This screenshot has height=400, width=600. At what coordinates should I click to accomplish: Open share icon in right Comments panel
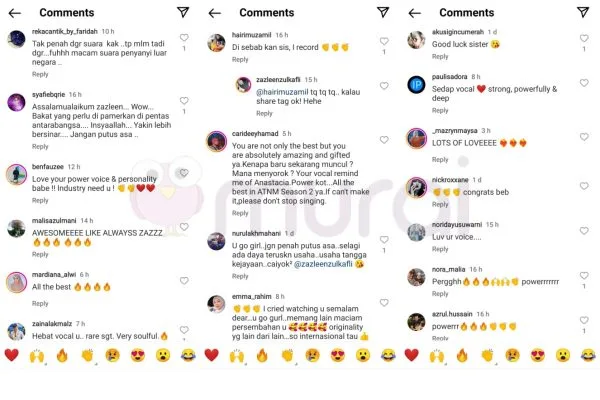[x=583, y=12]
